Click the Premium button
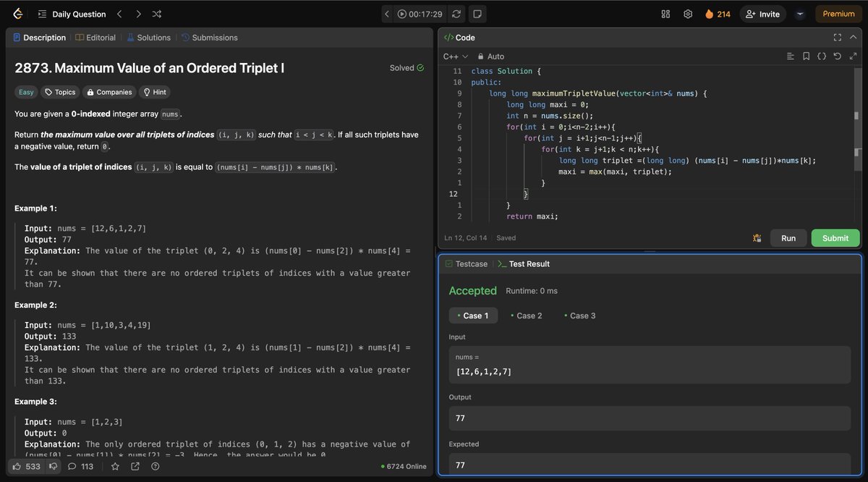 tap(838, 14)
